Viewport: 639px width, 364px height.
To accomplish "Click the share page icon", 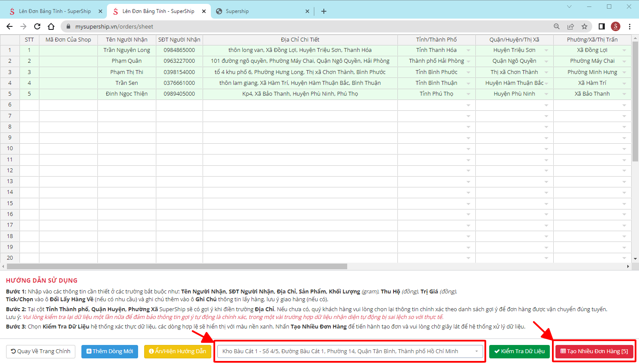I will tap(571, 26).
